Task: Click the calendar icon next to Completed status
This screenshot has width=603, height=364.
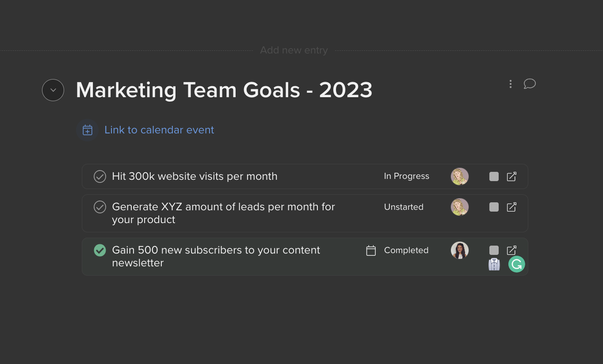Action: (x=371, y=250)
